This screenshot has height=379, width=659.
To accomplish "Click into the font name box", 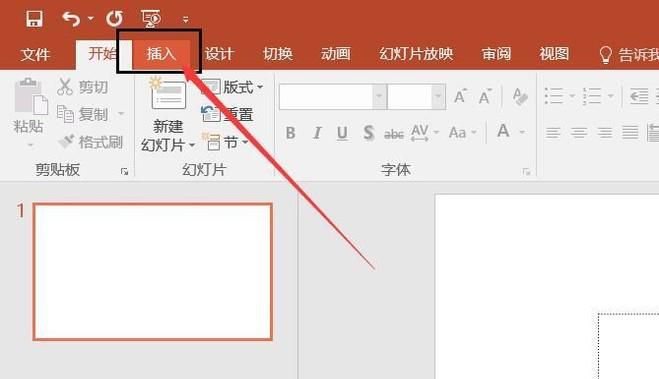I will (326, 97).
